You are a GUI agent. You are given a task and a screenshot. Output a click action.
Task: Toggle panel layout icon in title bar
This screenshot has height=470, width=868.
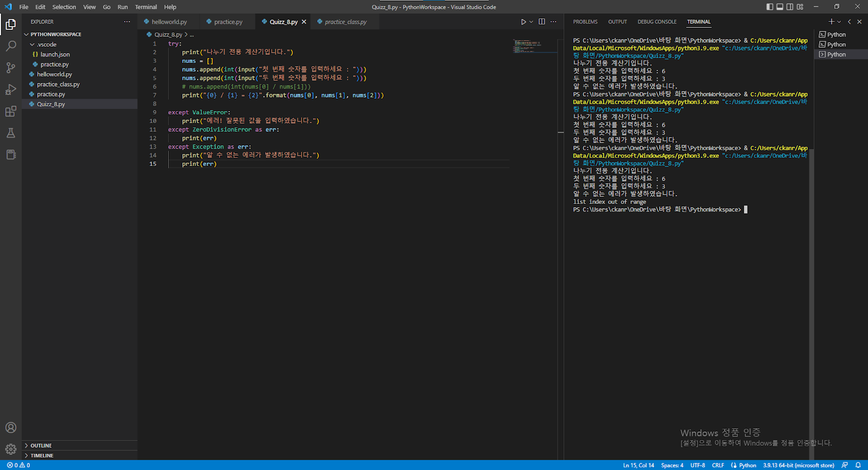[780, 7]
